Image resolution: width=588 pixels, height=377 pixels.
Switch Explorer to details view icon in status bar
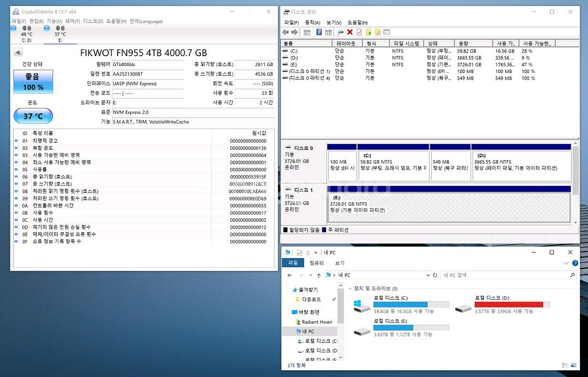click(565, 366)
